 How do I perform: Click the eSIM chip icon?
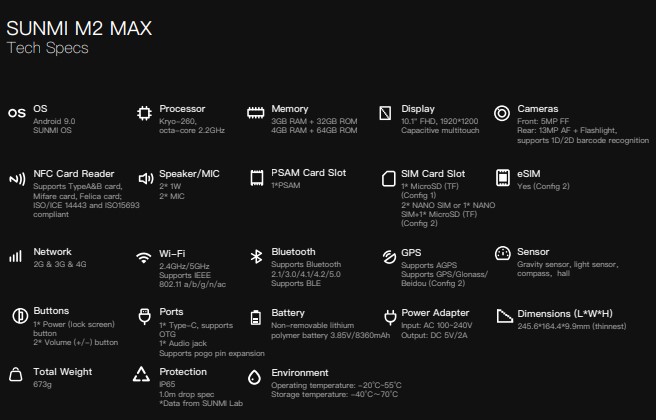pos(502,178)
